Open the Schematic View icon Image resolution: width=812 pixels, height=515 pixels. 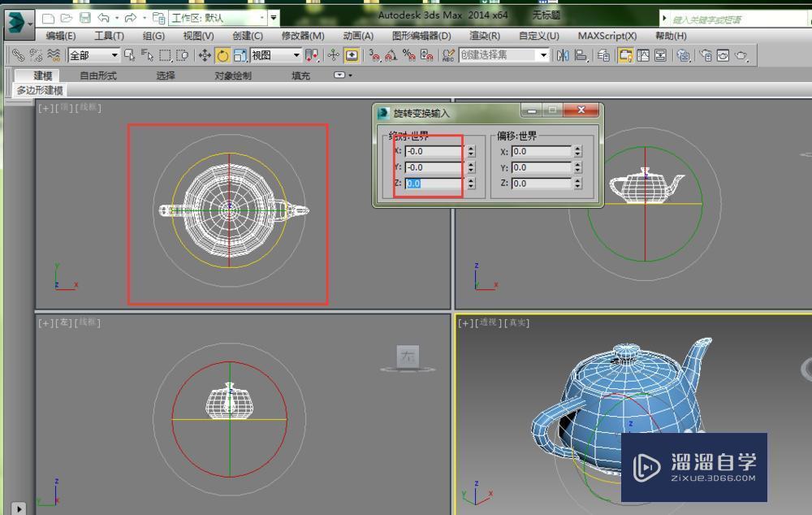click(661, 54)
